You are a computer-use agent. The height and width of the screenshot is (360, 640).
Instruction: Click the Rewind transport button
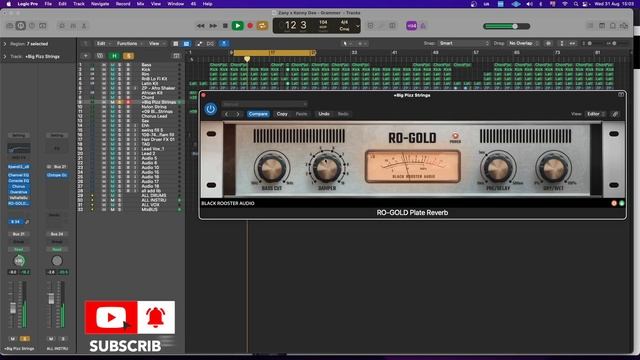click(200, 26)
